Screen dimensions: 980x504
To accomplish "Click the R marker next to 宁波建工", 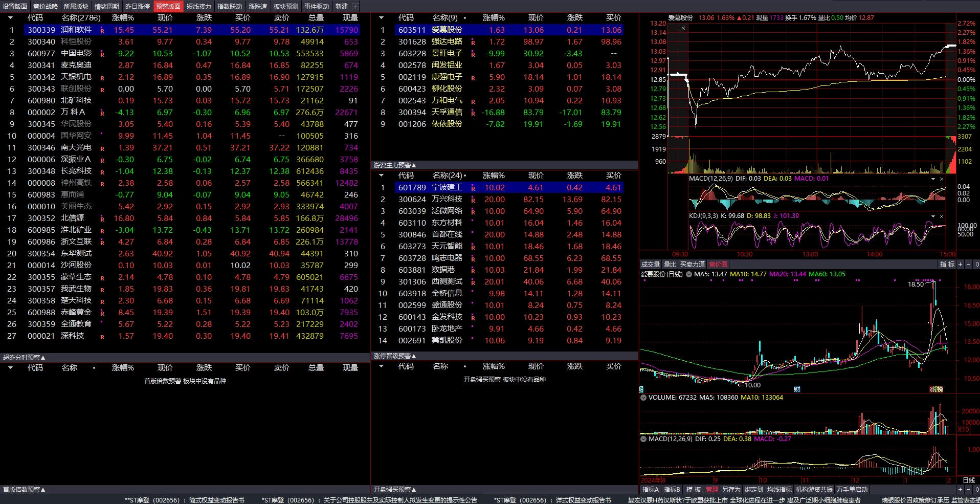I will (x=473, y=188).
